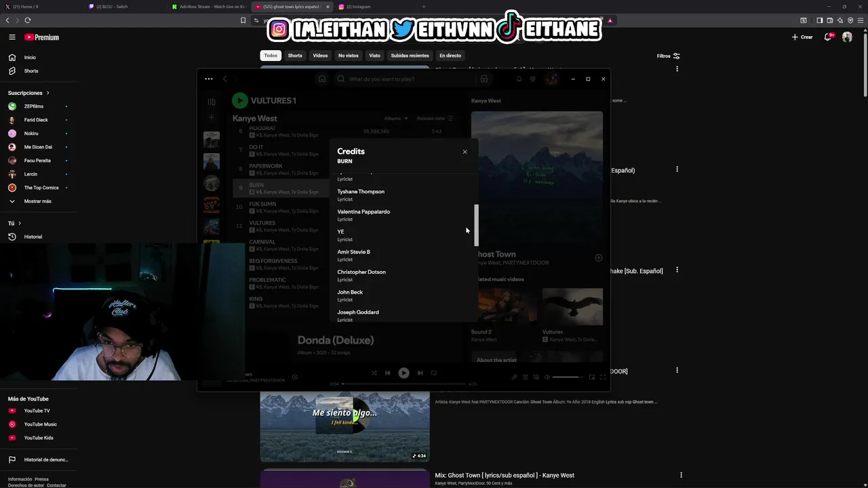Select YouTube Shorts filter chip

coord(295,56)
